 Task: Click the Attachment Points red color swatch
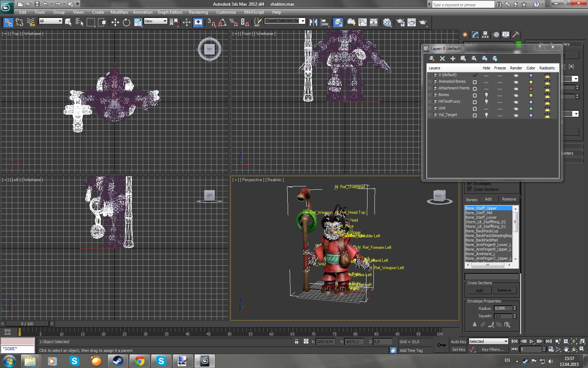(x=531, y=89)
